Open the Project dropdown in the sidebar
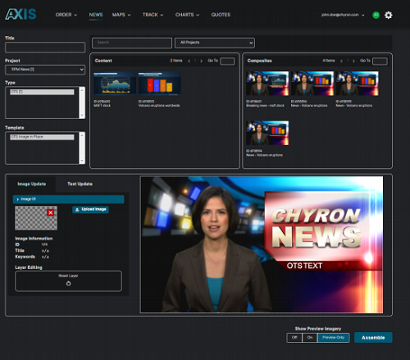Image resolution: width=410 pixels, height=360 pixels. pyautogui.click(x=45, y=70)
